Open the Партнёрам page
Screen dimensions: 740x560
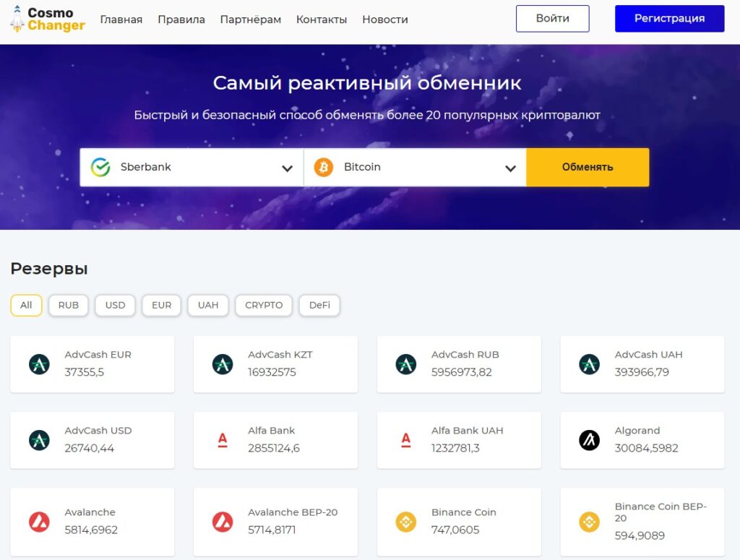(x=251, y=20)
